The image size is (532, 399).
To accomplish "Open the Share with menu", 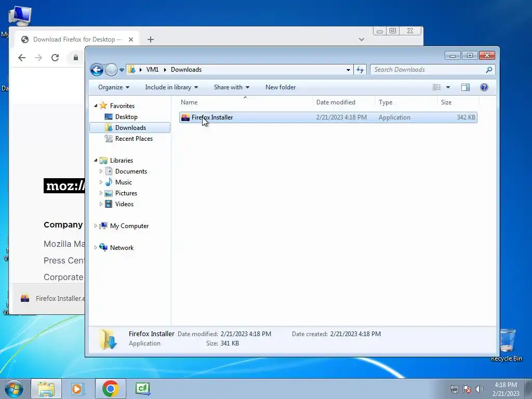I will pyautogui.click(x=231, y=87).
